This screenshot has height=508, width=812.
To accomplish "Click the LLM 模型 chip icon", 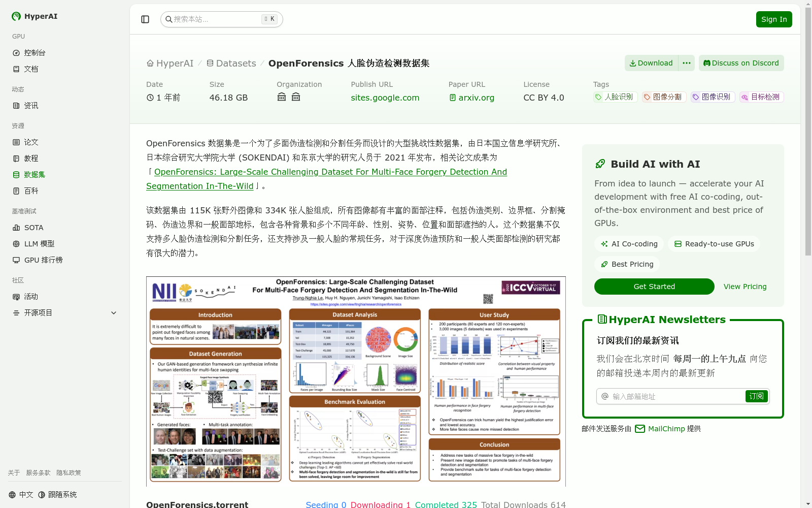I will (x=16, y=244).
